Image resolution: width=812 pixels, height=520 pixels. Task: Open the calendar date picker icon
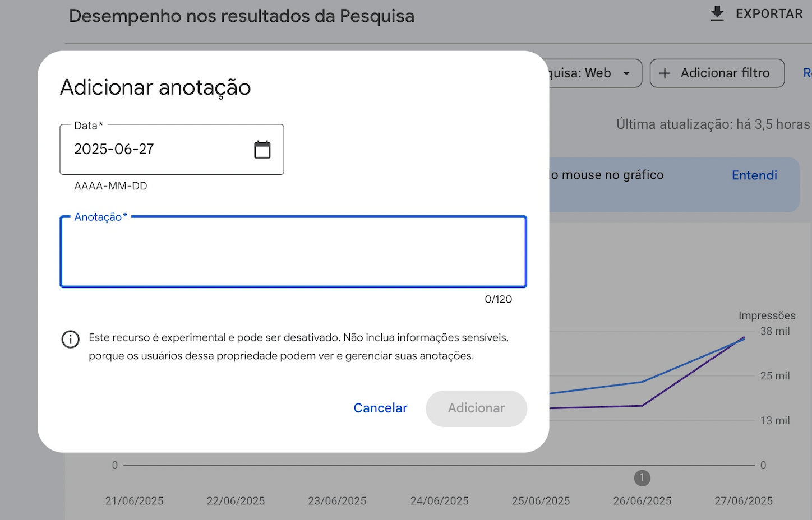[x=262, y=150]
